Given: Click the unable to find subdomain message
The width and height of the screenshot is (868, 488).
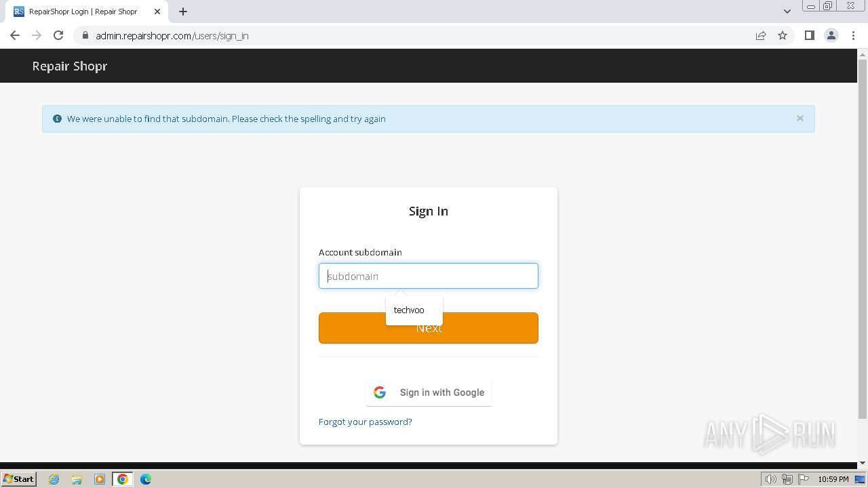Looking at the screenshot, I should 226,119.
